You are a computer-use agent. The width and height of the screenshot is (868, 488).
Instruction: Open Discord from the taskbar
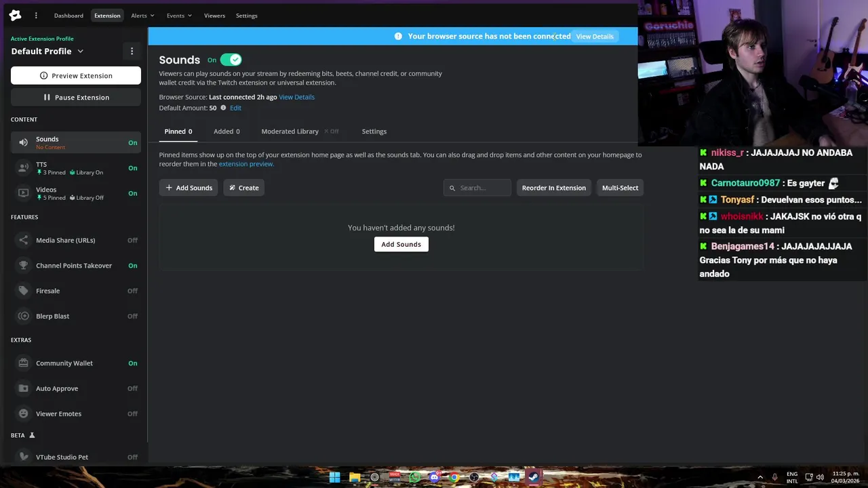[x=435, y=477]
